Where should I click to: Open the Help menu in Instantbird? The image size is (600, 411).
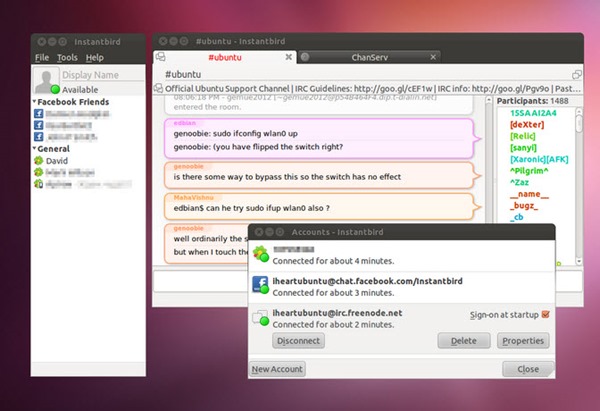(x=95, y=58)
